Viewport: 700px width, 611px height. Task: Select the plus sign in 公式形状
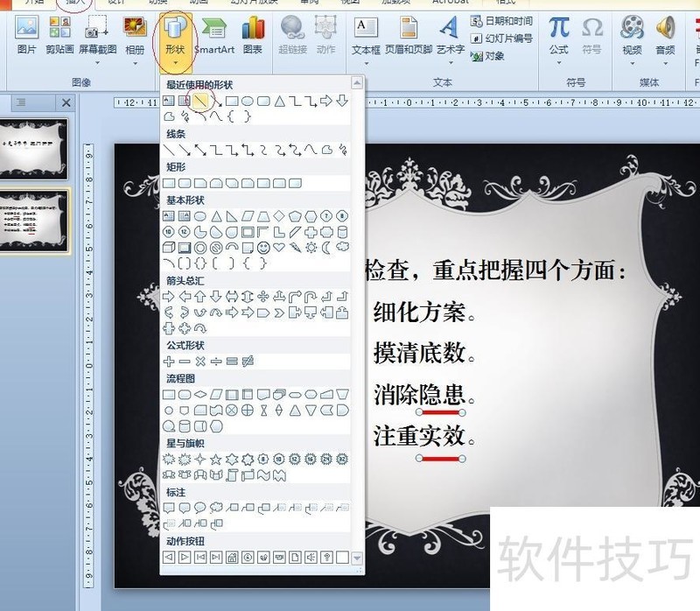click(x=169, y=362)
